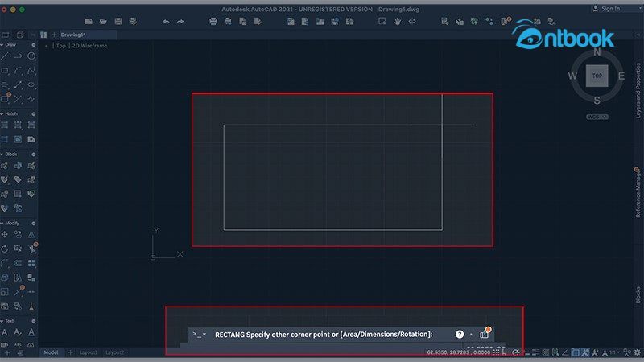Screen dimensions: 644x362
Task: Select the Trim scissors tool in the Modify panel
Action: point(32,249)
